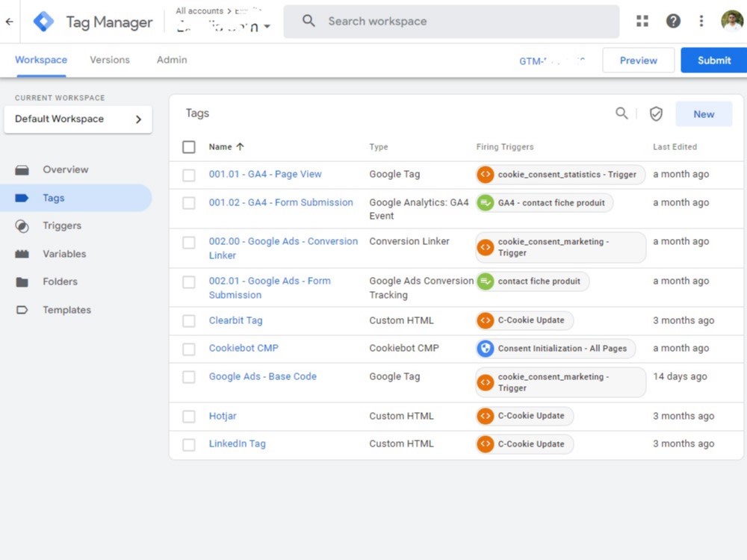Open Triggers in the sidebar

(x=62, y=225)
